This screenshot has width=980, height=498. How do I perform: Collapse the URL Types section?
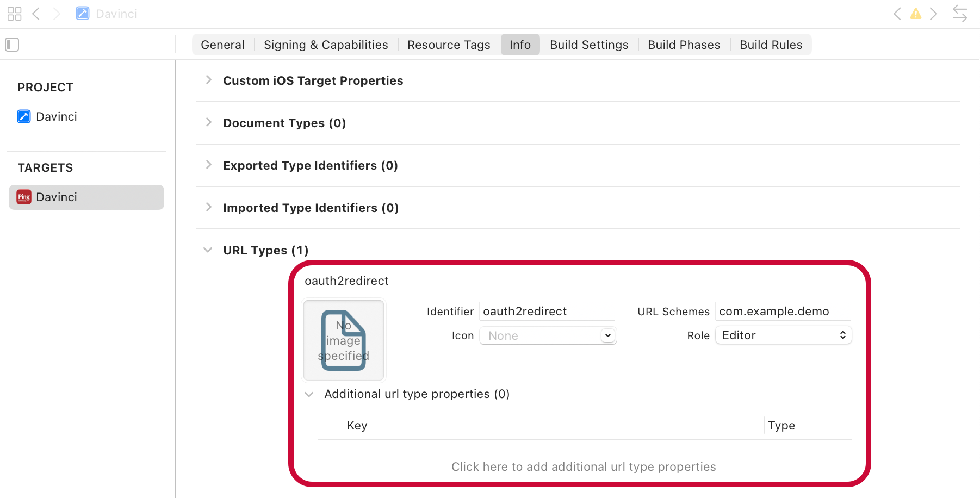point(208,250)
